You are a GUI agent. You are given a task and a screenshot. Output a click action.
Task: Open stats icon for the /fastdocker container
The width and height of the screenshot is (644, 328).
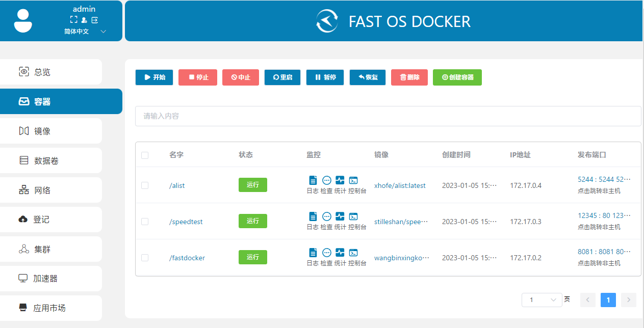[340, 253]
